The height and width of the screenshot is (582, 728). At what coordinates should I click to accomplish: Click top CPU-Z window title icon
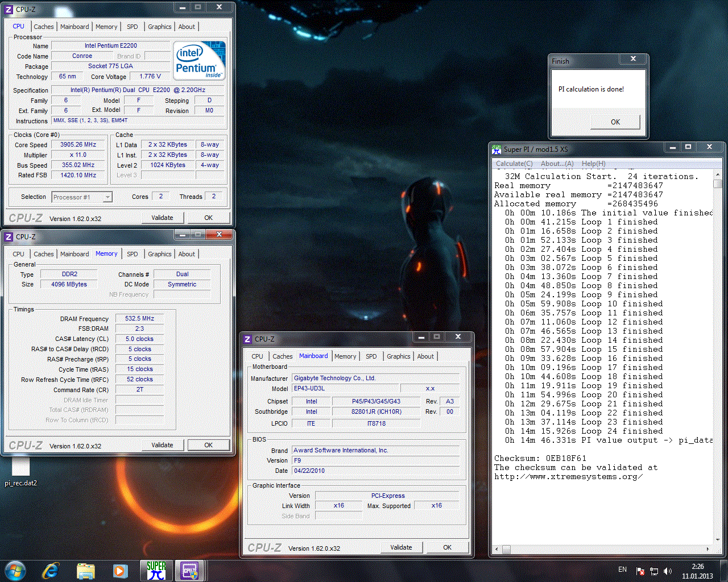click(x=9, y=9)
